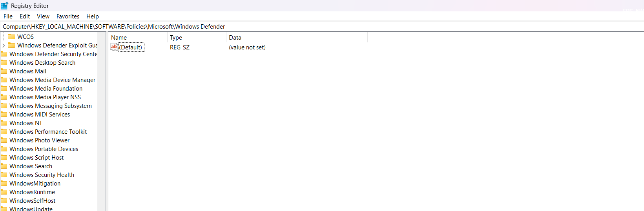Open the Edit menu
This screenshot has width=644, height=211.
(25, 16)
